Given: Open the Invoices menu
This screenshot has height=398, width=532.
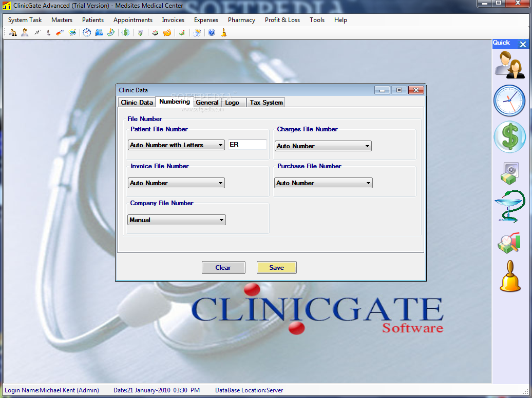Looking at the screenshot, I should (x=173, y=20).
